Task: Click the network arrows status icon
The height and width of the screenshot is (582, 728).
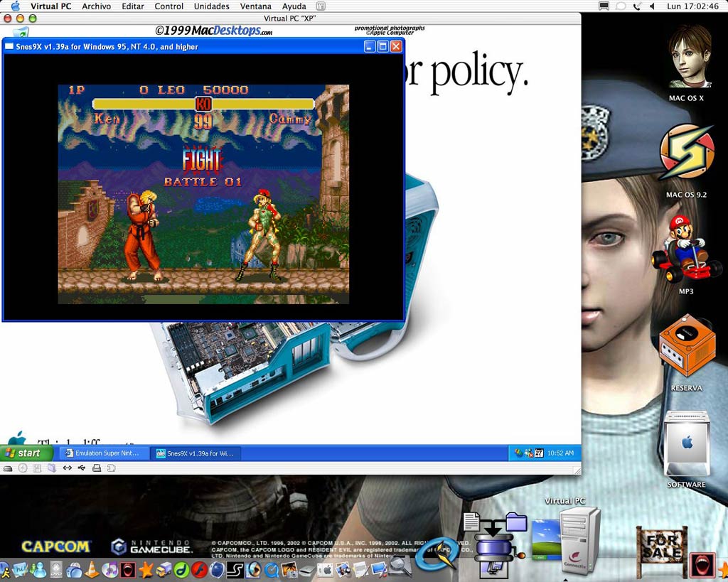Action: coord(68,468)
